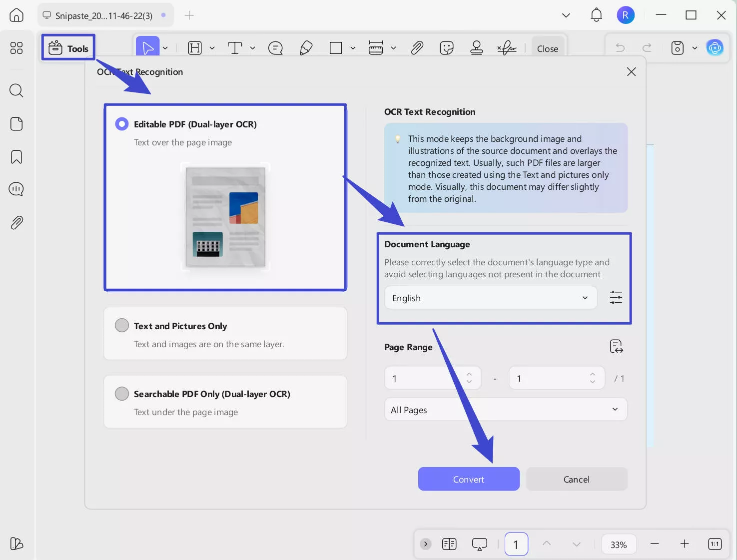Choose Text and Pictures Only option
Image resolution: width=737 pixels, height=560 pixels.
click(x=122, y=326)
